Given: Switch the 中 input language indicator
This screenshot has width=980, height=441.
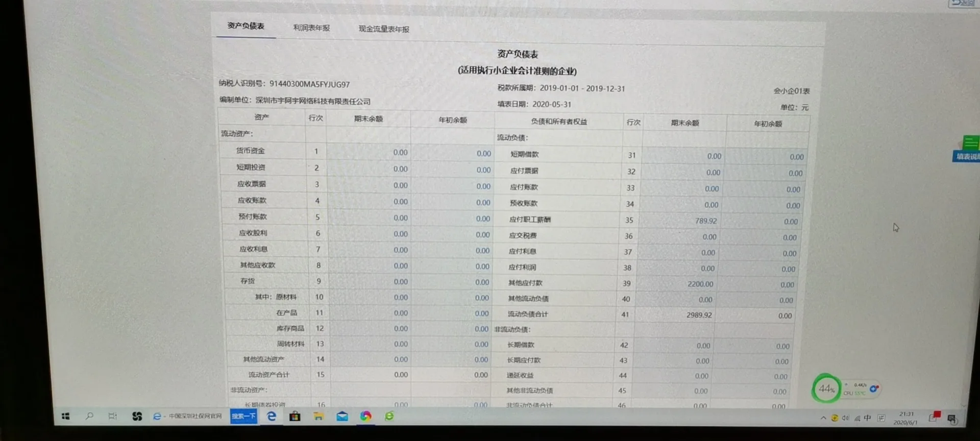Looking at the screenshot, I should (x=868, y=418).
